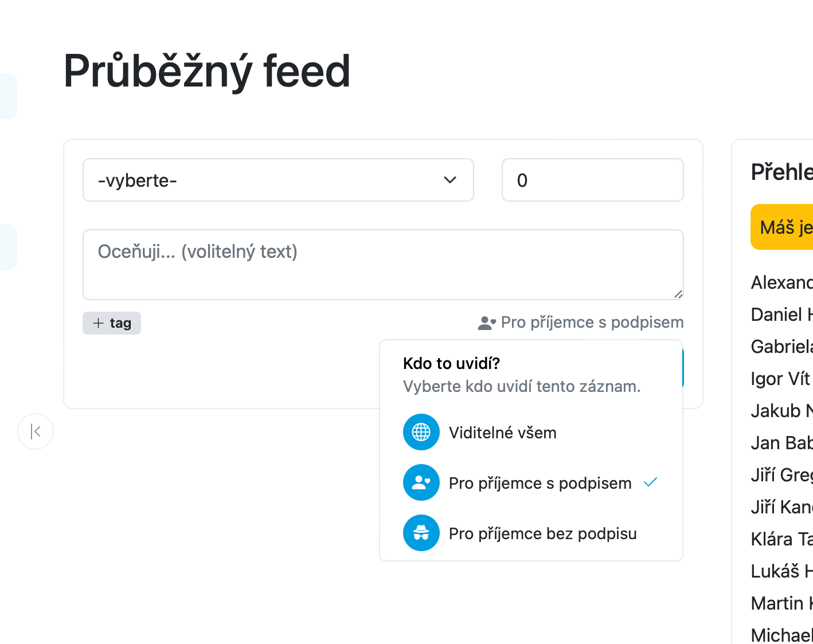The image size is (813, 644).
Task: Click the chevron icon in the vyberte selector
Action: point(451,180)
